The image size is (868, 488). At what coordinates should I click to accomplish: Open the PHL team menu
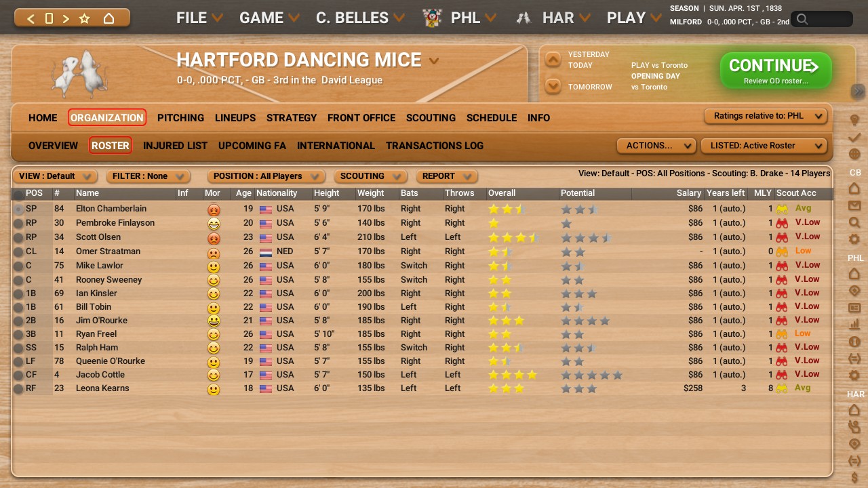(x=473, y=18)
